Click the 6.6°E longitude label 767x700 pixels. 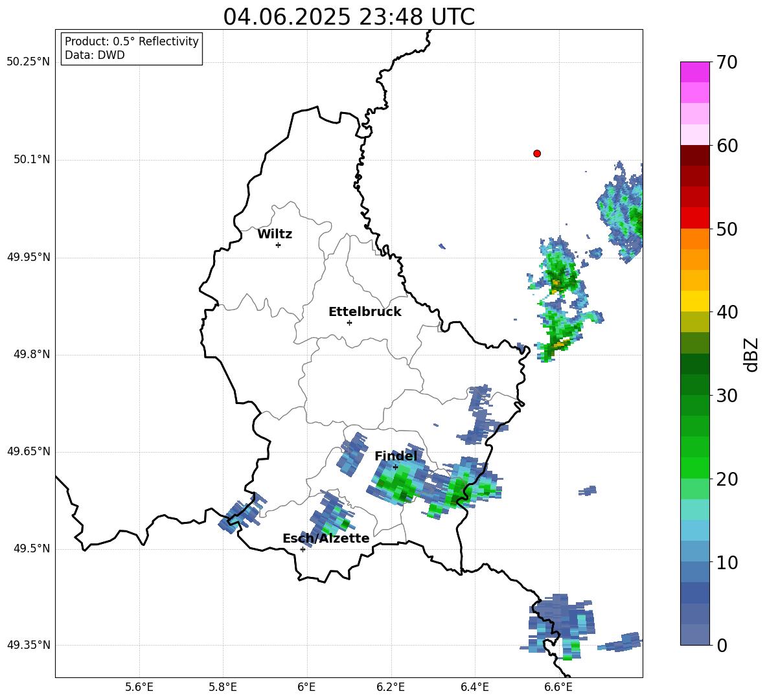(x=558, y=687)
